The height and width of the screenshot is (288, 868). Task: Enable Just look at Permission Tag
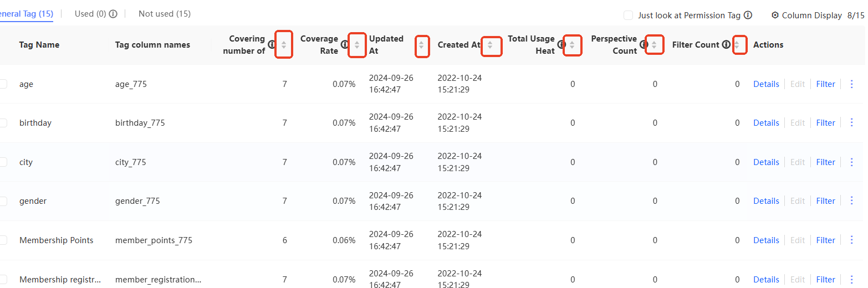(x=628, y=16)
